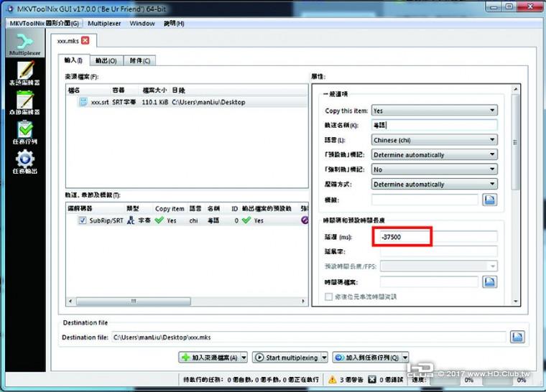Click the file size column header
546x392 pixels.
(x=154, y=90)
